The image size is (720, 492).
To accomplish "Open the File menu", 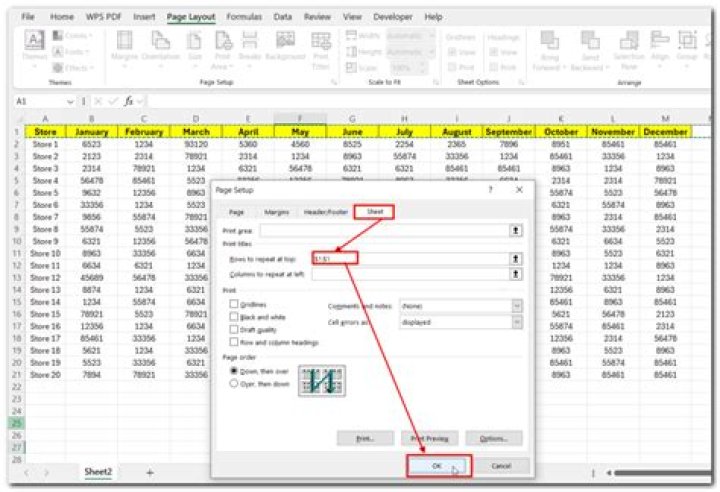I will tap(28, 17).
